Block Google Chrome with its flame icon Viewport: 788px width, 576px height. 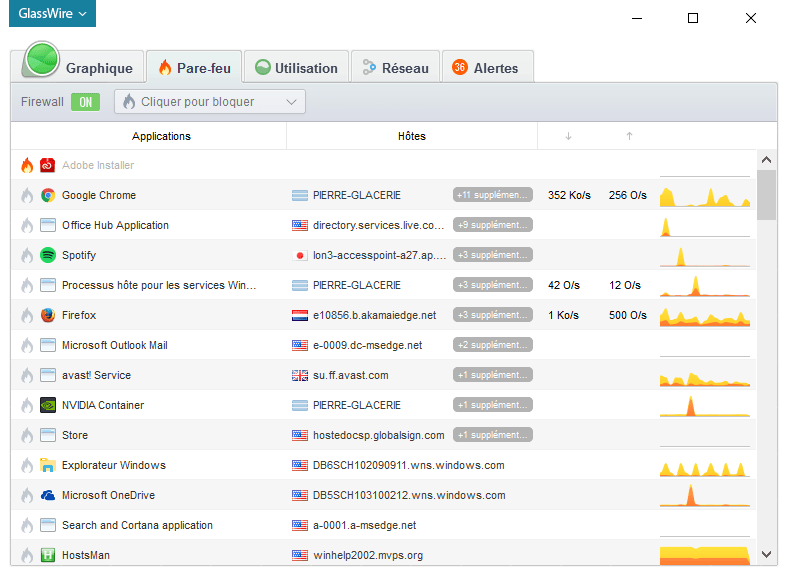pos(27,195)
